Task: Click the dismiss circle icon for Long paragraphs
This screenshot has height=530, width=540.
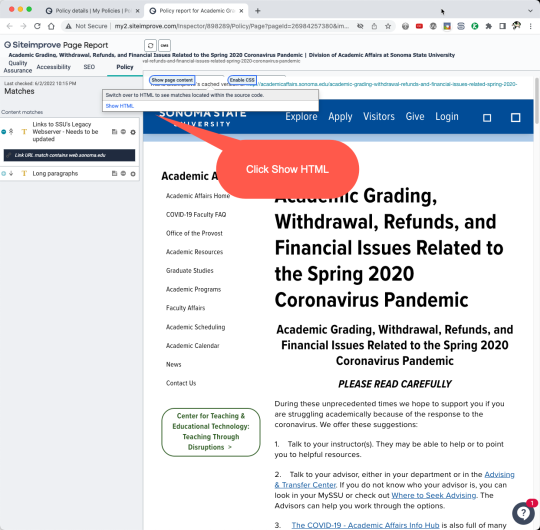Action: 123,174
